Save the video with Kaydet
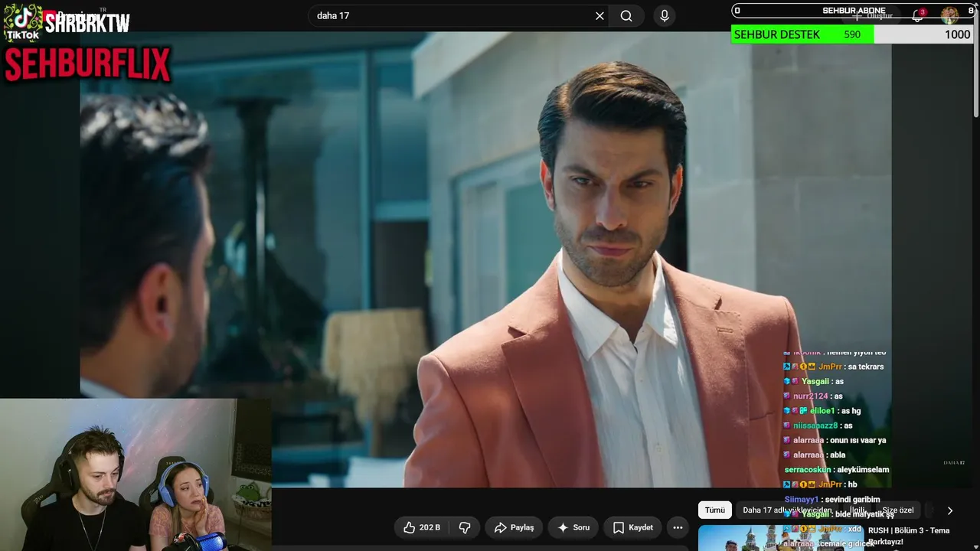 (632, 527)
